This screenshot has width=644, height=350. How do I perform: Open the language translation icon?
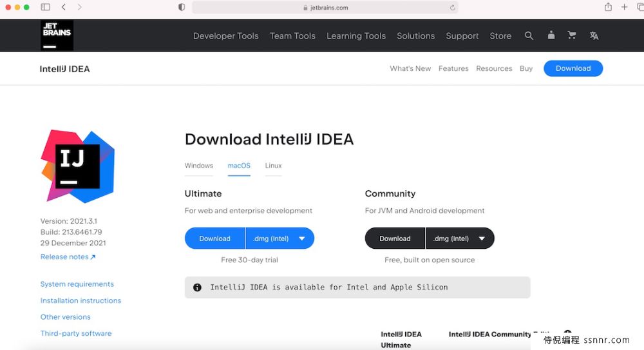[594, 36]
